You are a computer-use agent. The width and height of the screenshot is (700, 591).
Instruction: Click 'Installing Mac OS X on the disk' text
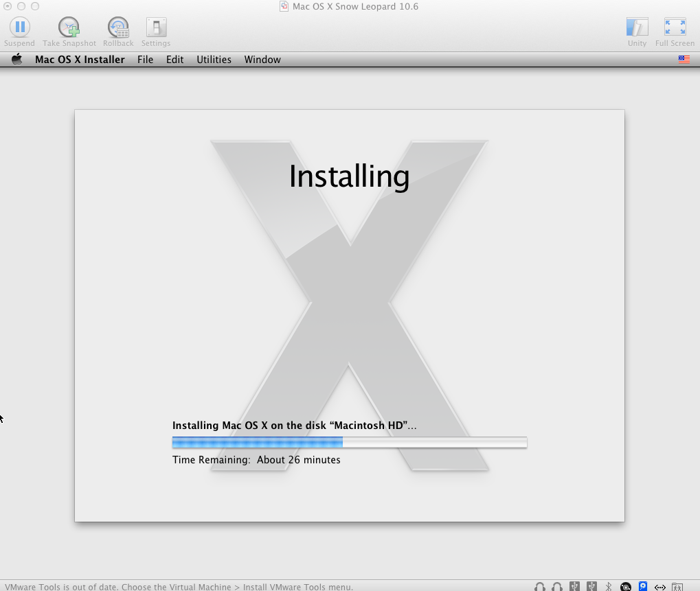294,425
